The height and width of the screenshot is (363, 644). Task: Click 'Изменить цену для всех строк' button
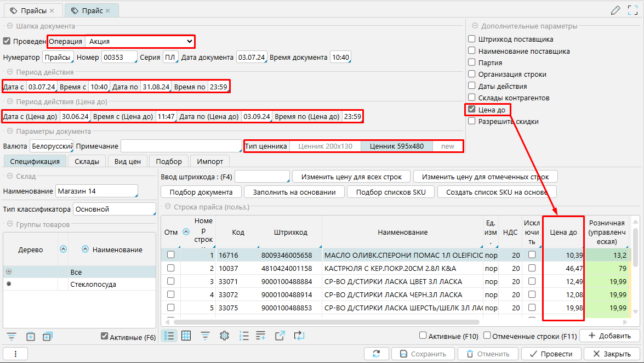[350, 177]
